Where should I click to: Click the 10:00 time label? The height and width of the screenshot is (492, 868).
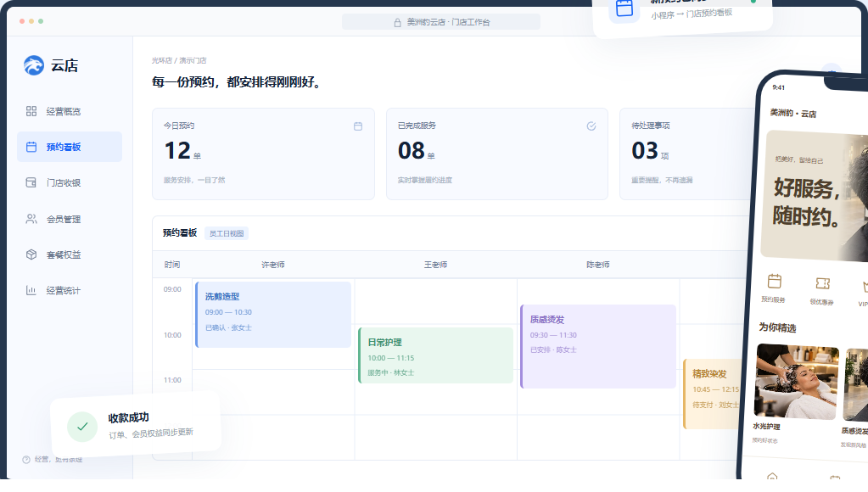coord(172,335)
